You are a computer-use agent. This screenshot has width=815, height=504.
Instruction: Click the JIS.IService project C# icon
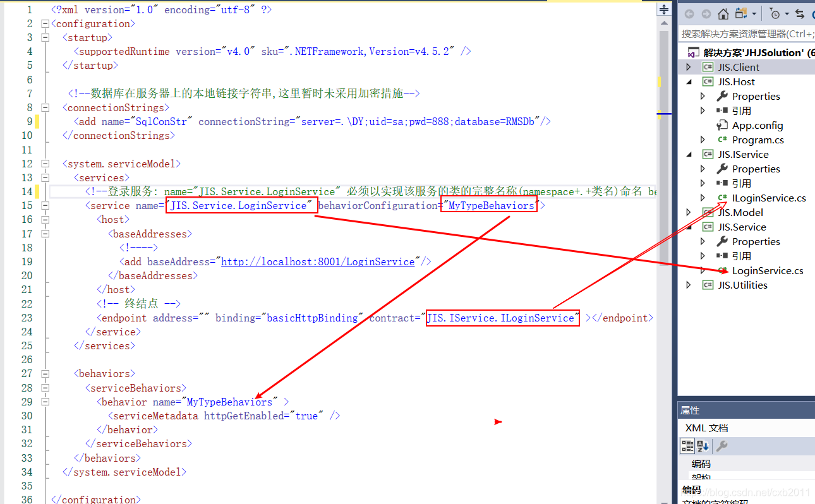coord(708,154)
